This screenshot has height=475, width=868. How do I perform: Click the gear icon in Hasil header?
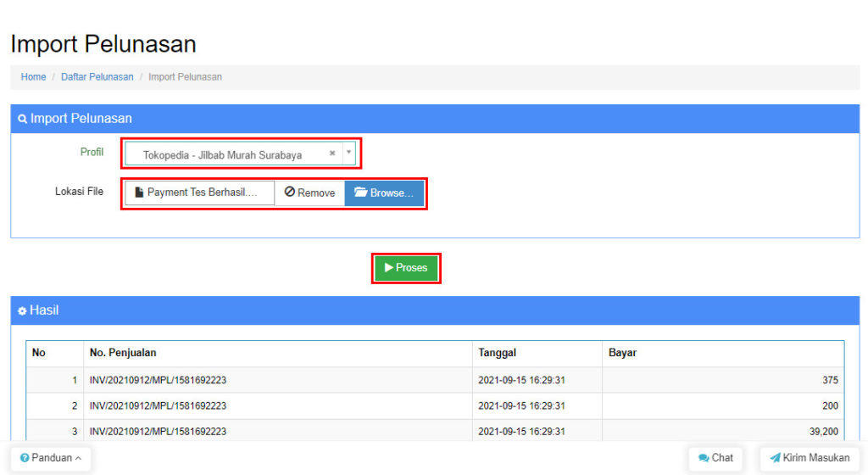(22, 311)
